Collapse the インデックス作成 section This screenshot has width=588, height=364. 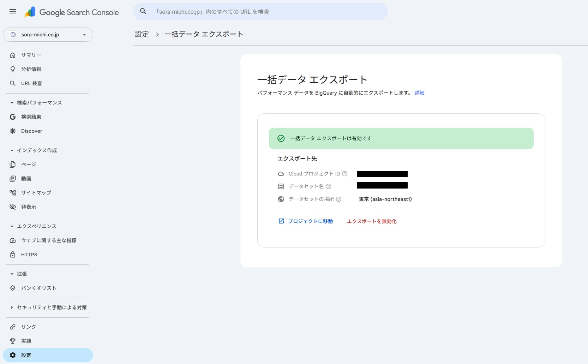coord(12,150)
